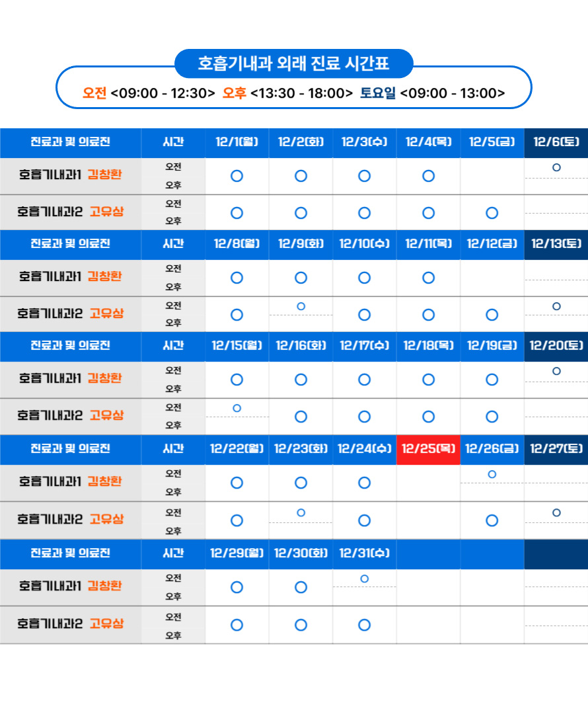Select the 12/6(토) dark blue header

pos(556,142)
